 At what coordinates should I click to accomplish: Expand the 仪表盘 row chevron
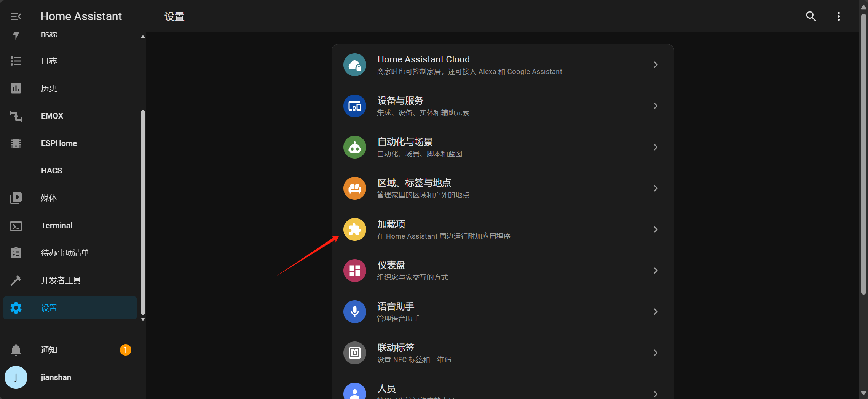[656, 271]
